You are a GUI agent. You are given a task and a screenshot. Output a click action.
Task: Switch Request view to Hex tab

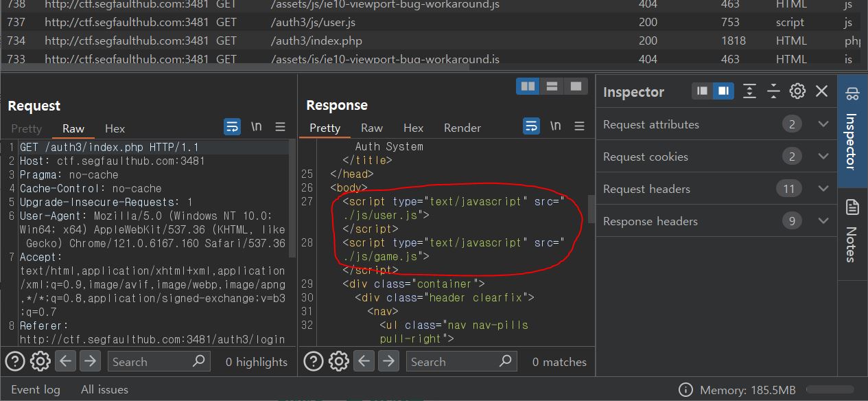115,128
